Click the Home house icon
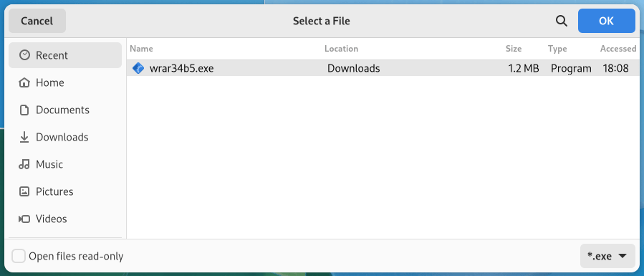This screenshot has width=644, height=276. pyautogui.click(x=24, y=82)
